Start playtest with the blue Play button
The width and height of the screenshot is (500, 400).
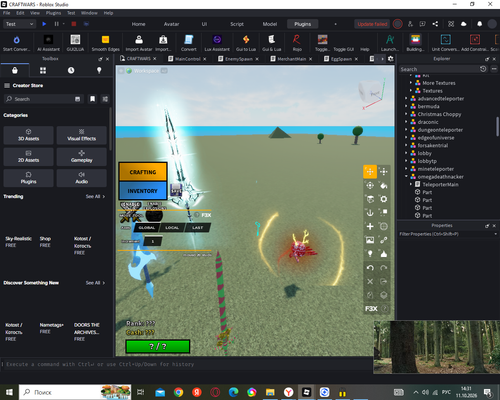pos(44,24)
